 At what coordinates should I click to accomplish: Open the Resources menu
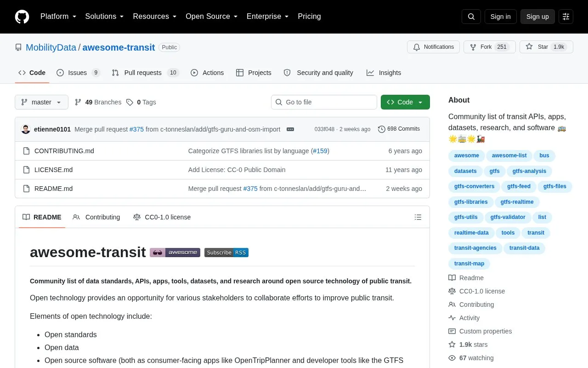155,17
